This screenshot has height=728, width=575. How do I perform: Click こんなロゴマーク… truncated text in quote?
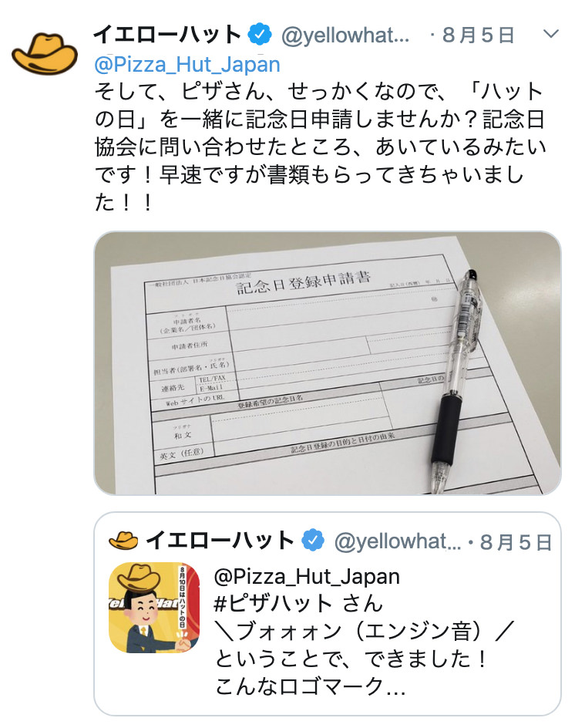click(311, 686)
